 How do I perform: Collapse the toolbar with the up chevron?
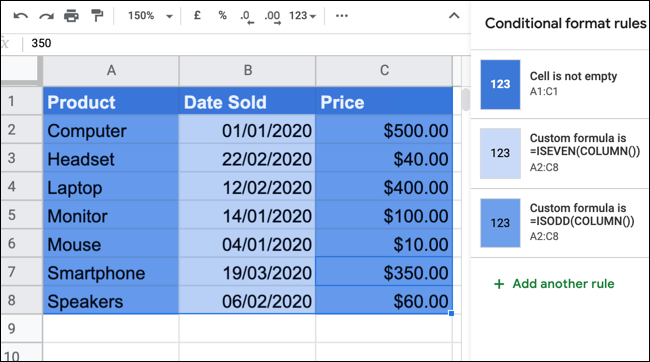[x=454, y=16]
